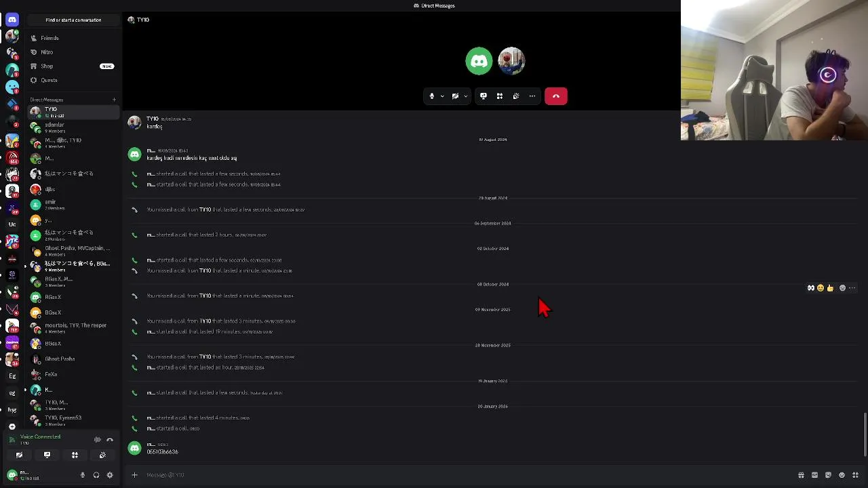Open apps launcher in message box
Viewport: 868px width, 488px height.
(x=855, y=475)
